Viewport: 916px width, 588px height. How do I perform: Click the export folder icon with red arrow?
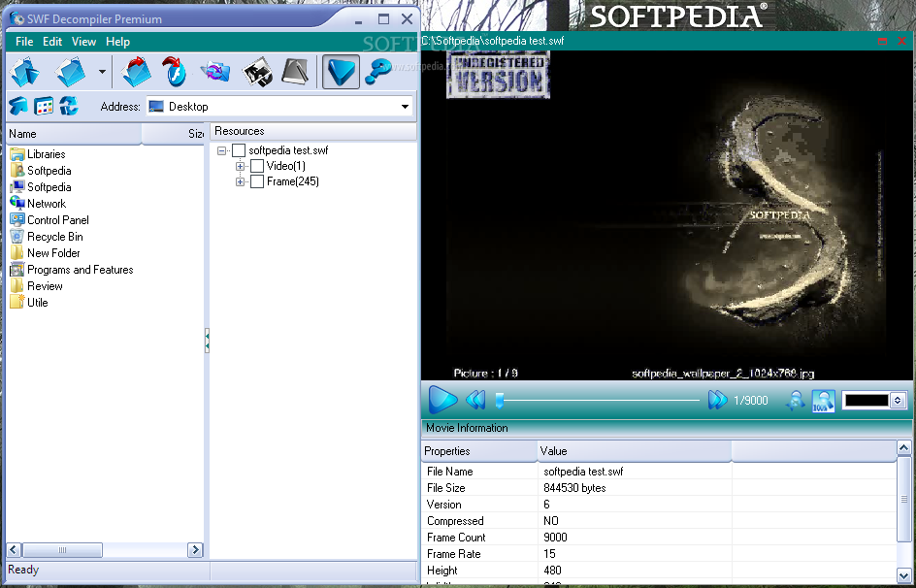[x=136, y=71]
